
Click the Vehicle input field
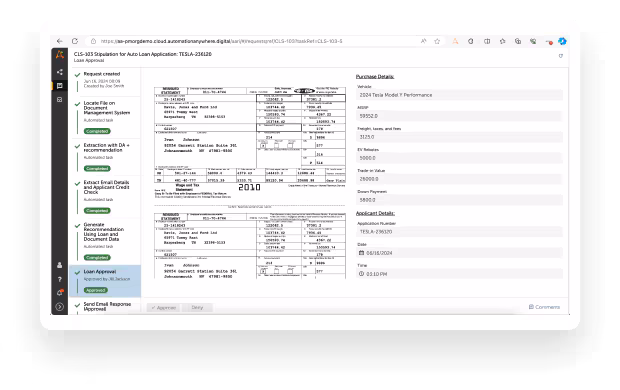(459, 95)
